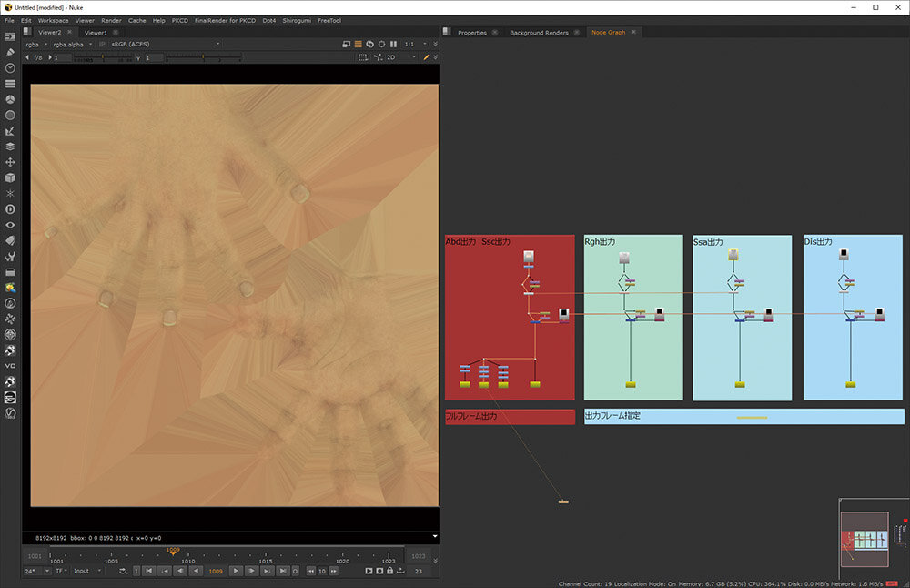Open the Keyer nodes menu icon
The width and height of the screenshot is (910, 588).
(x=10, y=131)
